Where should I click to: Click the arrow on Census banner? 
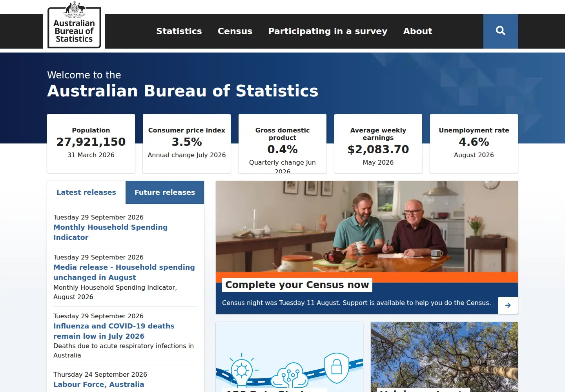tap(508, 305)
